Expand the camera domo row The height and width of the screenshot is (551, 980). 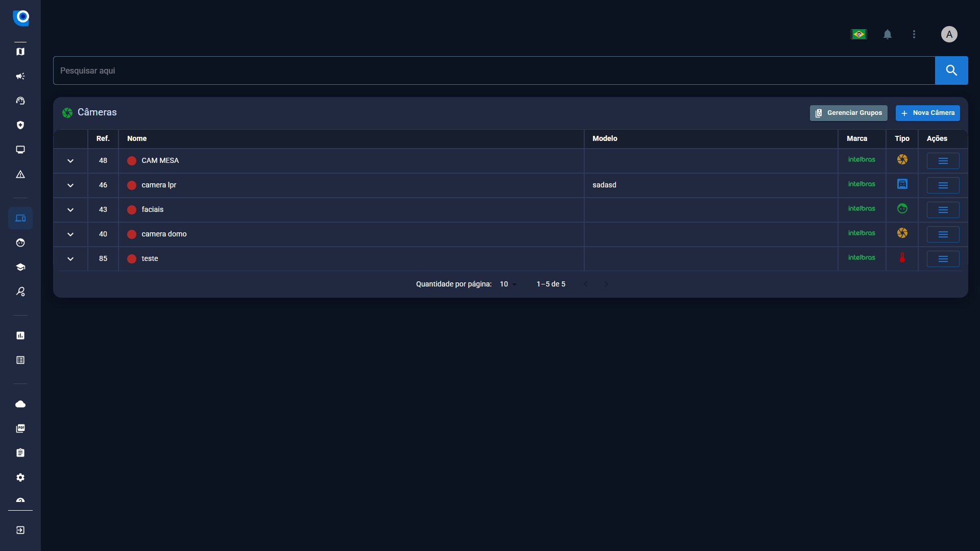[70, 234]
